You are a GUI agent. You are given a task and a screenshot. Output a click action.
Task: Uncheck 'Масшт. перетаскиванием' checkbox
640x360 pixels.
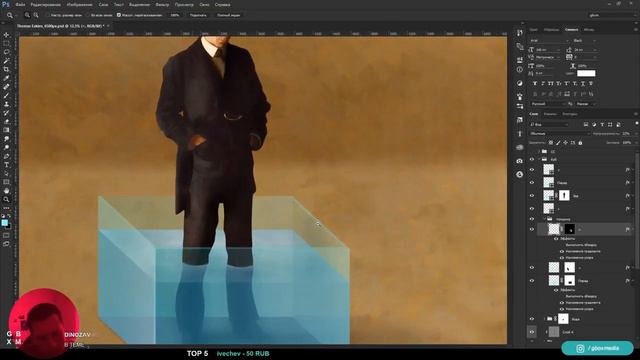[x=119, y=15]
